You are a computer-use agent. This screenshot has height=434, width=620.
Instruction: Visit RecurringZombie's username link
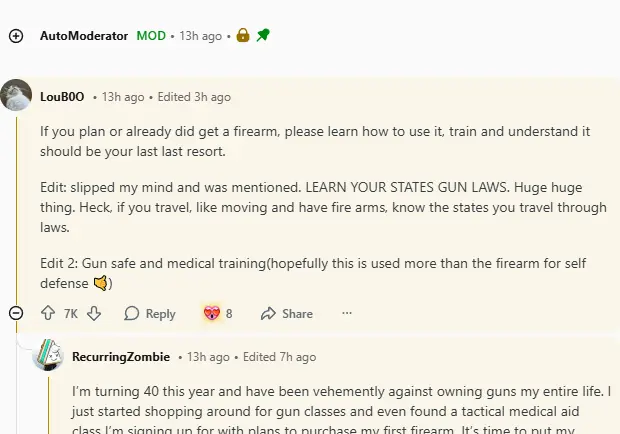[121, 357]
